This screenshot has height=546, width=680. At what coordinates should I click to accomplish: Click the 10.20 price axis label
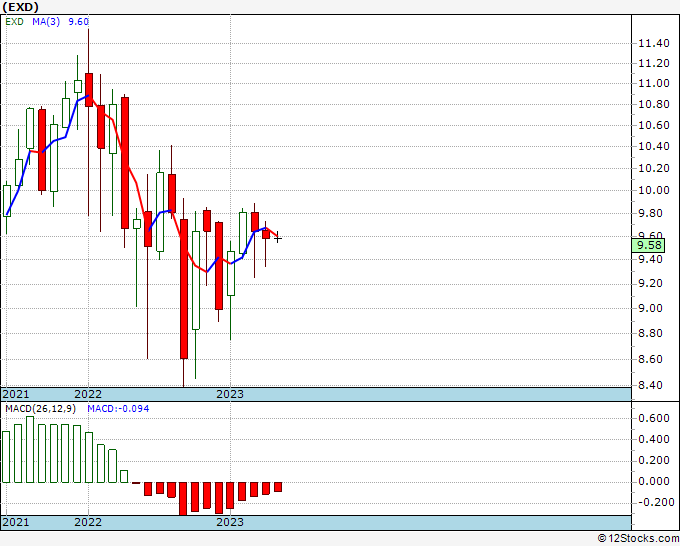654,169
